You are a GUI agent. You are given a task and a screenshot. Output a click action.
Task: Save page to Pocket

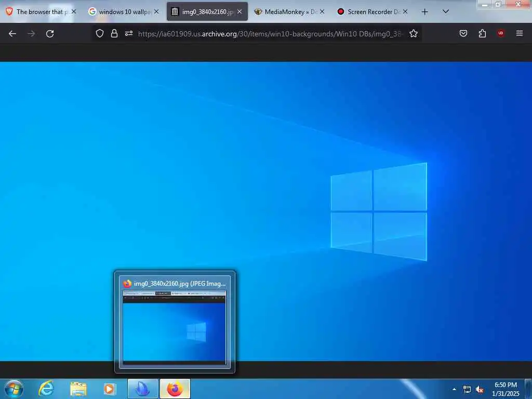(463, 33)
